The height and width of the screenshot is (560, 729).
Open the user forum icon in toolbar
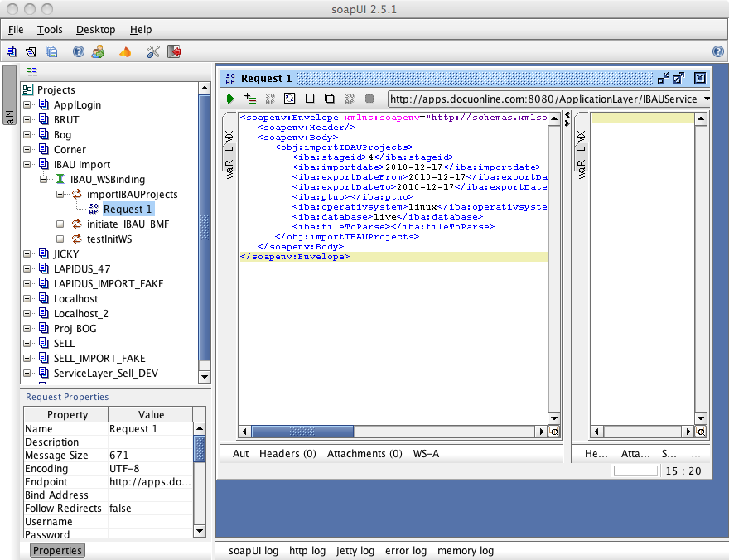[x=99, y=51]
